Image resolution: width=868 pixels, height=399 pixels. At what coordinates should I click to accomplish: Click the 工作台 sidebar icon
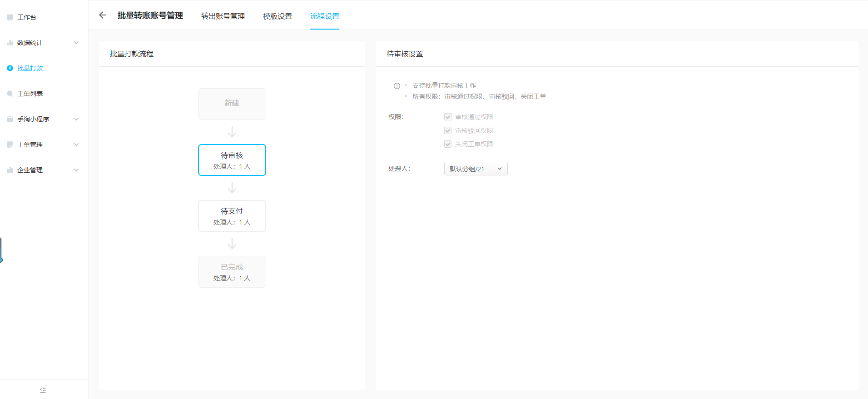click(x=10, y=17)
